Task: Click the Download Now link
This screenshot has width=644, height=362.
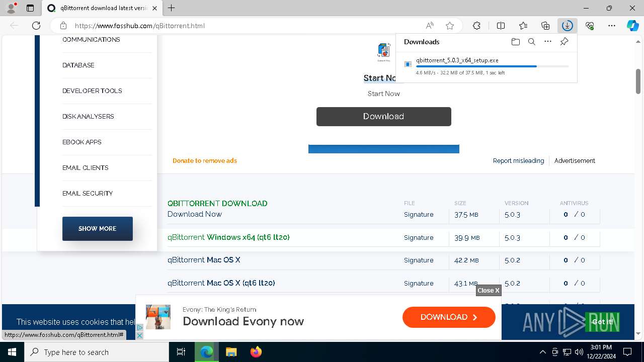Action: click(x=195, y=214)
